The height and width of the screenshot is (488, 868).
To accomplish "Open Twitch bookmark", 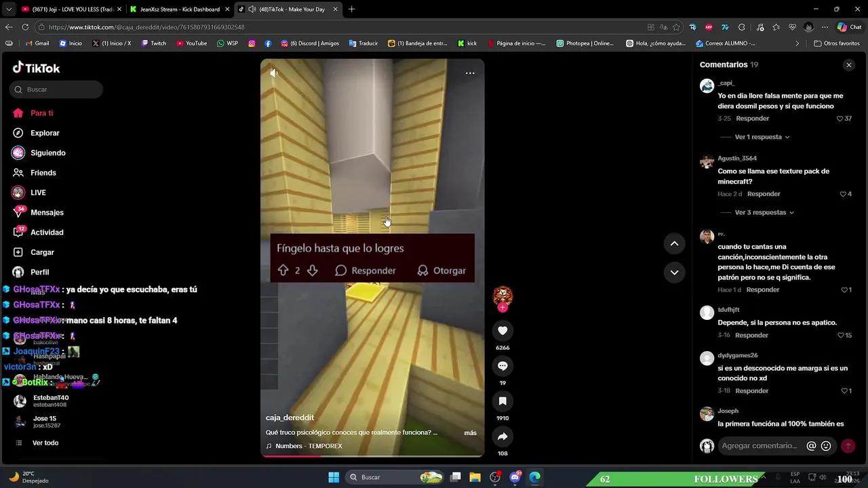I will (x=153, y=43).
